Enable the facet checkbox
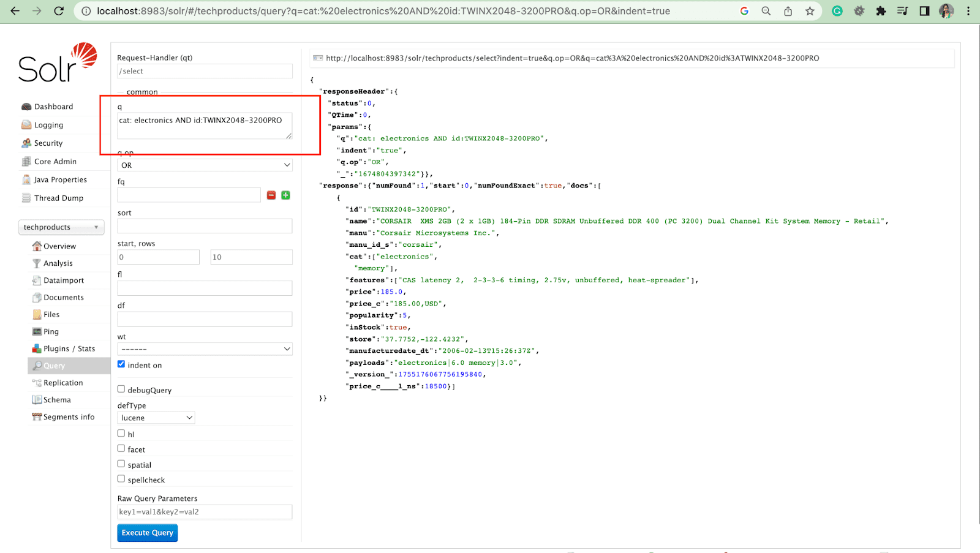 [x=121, y=449]
